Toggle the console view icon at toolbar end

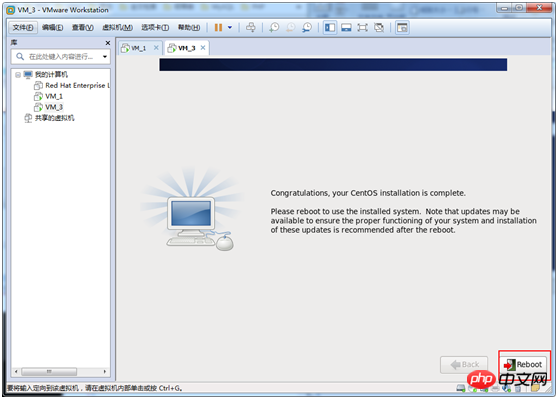[x=402, y=27]
